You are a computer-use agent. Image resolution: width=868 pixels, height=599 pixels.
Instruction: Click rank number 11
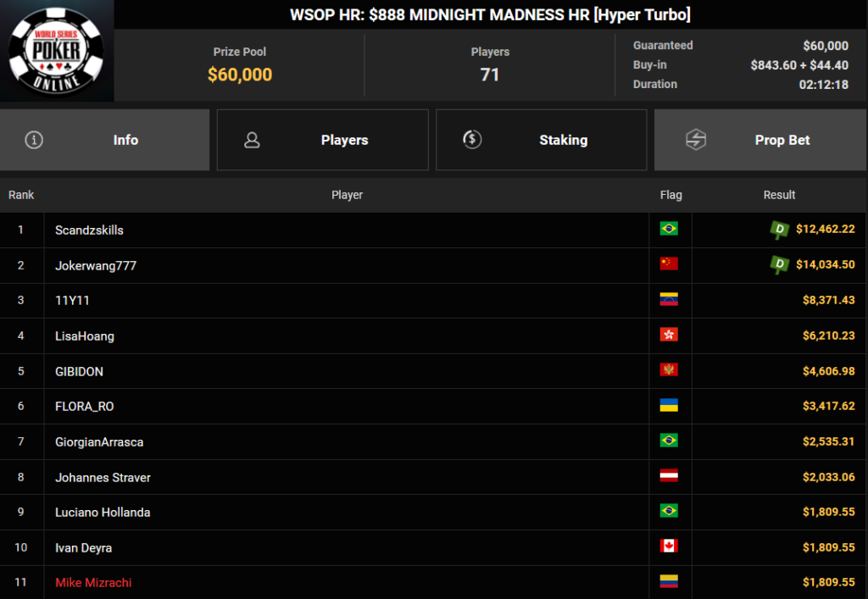coord(20,582)
